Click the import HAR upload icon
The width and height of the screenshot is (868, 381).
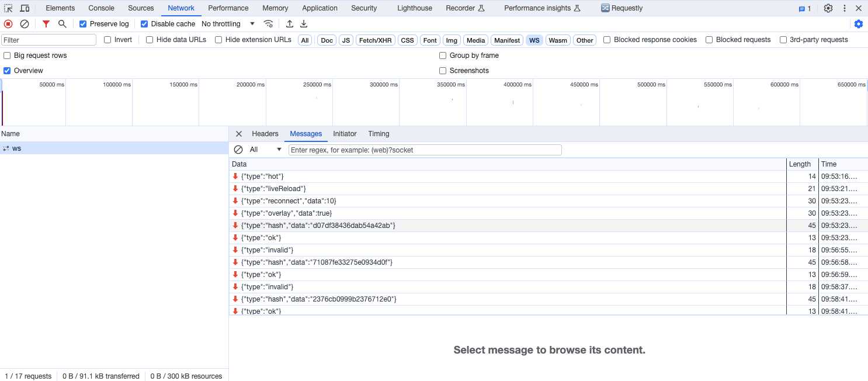click(x=290, y=24)
